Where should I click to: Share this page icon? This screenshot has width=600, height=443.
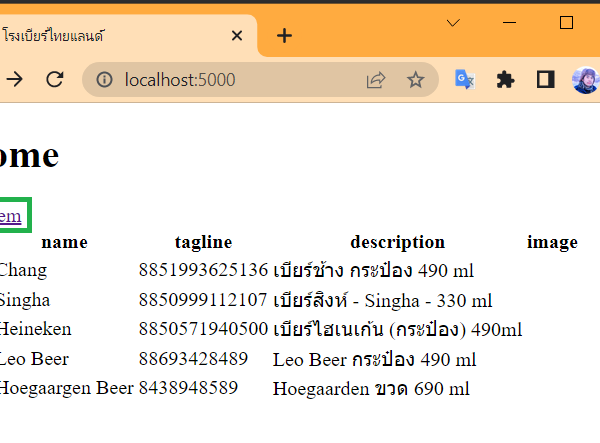[x=376, y=80]
